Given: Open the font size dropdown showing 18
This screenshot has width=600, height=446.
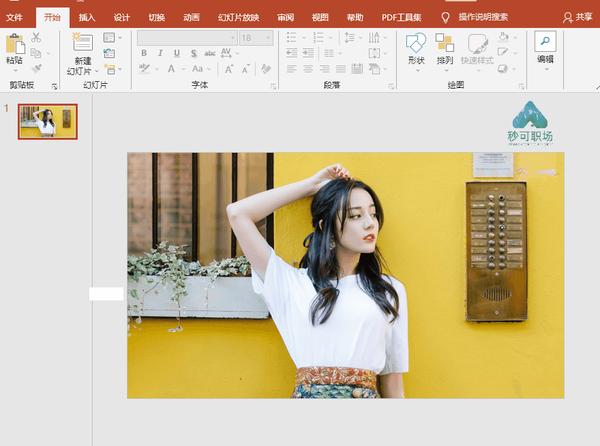Looking at the screenshot, I should pos(269,37).
